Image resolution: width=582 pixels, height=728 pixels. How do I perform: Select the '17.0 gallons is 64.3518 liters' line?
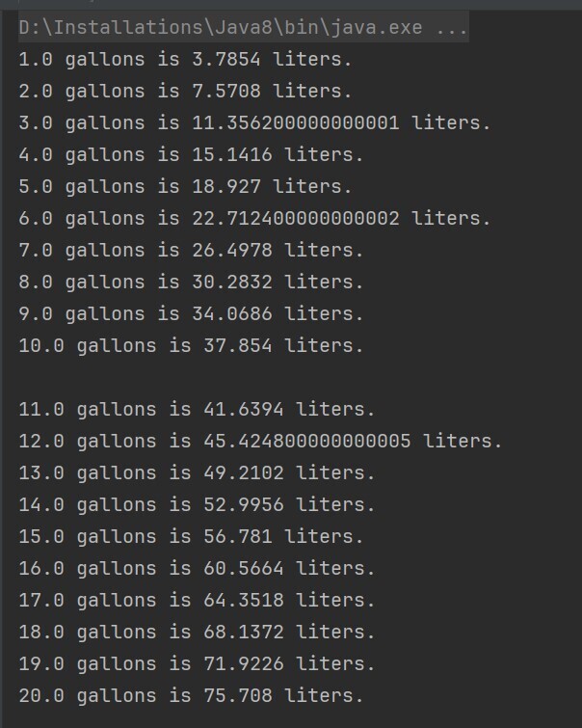pos(197,601)
